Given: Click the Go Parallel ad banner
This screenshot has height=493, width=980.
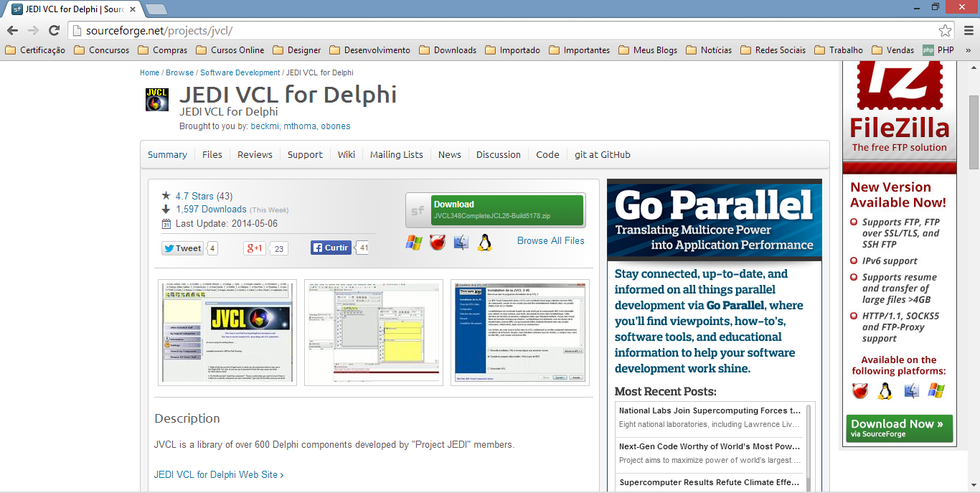Looking at the screenshot, I should pos(715,219).
